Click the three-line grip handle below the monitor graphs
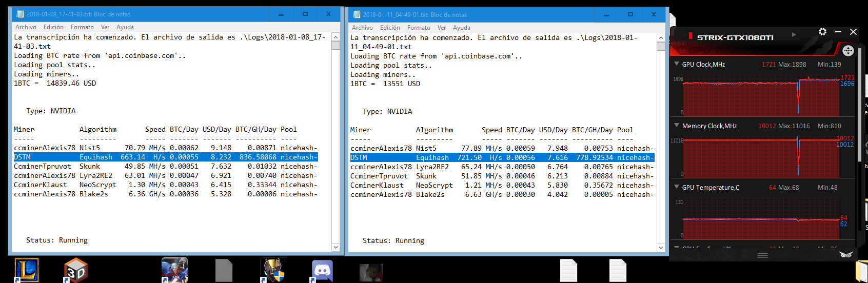The width and height of the screenshot is (868, 283). point(763,255)
